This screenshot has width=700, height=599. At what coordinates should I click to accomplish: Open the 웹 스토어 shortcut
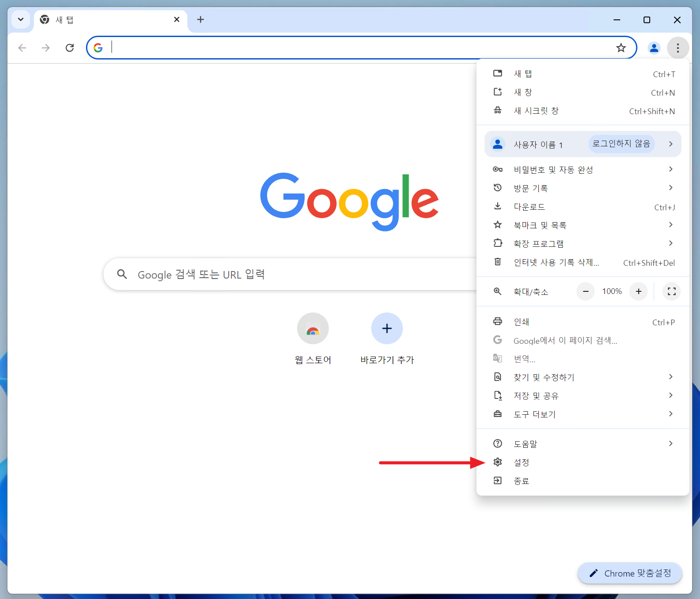pos(313,339)
